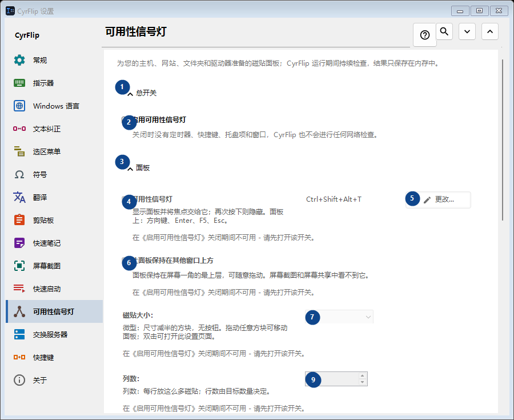514x420 pixels.
Task: Click the Ctrl+Shift+Alt+T shortcut text
Action: coord(334,199)
